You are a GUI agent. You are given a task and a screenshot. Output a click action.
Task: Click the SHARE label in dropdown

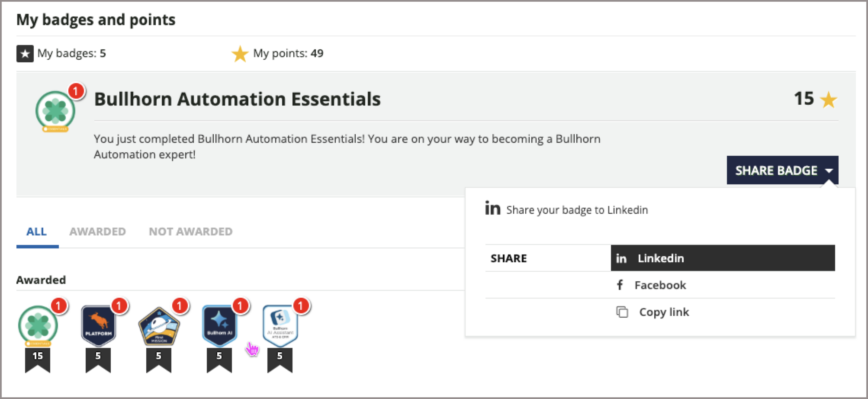coord(509,258)
